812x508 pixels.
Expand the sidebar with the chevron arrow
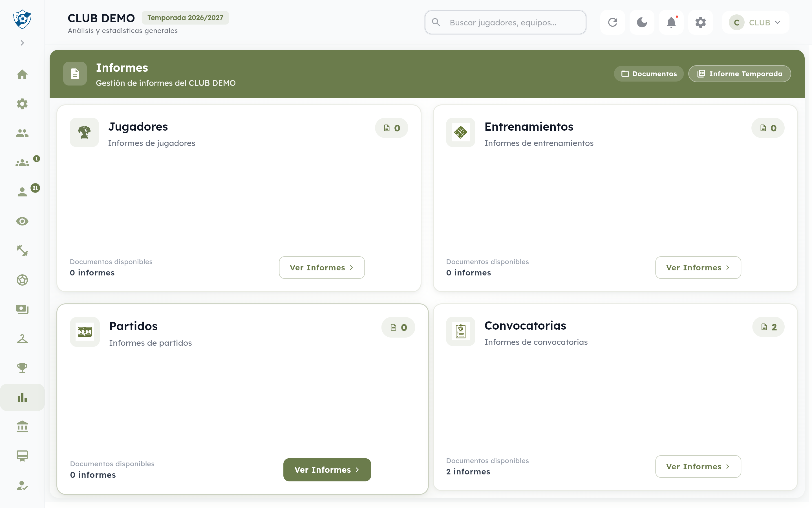(22, 43)
